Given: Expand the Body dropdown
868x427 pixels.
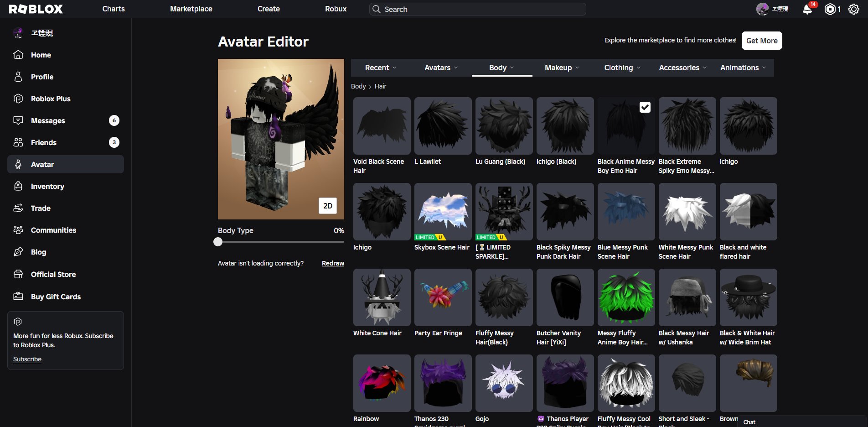Looking at the screenshot, I should (502, 68).
